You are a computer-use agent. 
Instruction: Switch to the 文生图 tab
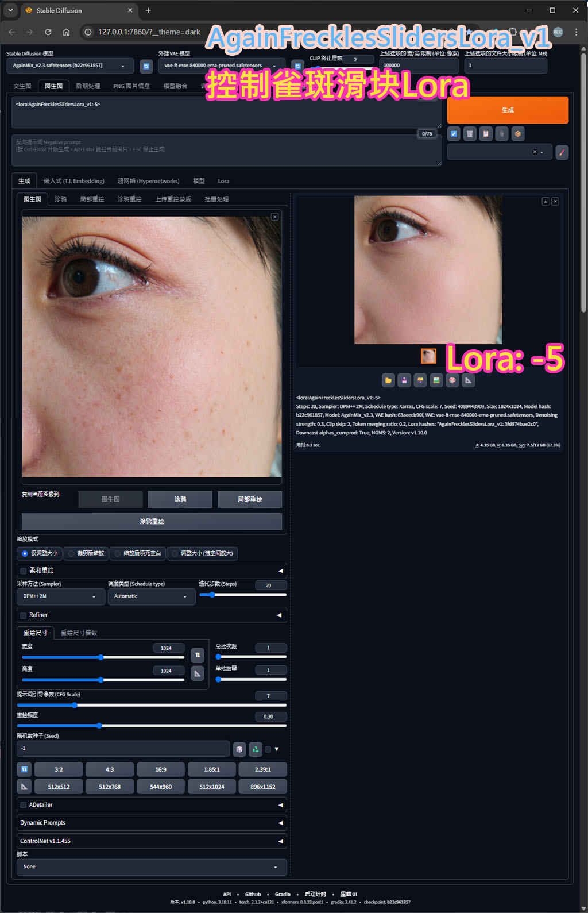(x=22, y=86)
